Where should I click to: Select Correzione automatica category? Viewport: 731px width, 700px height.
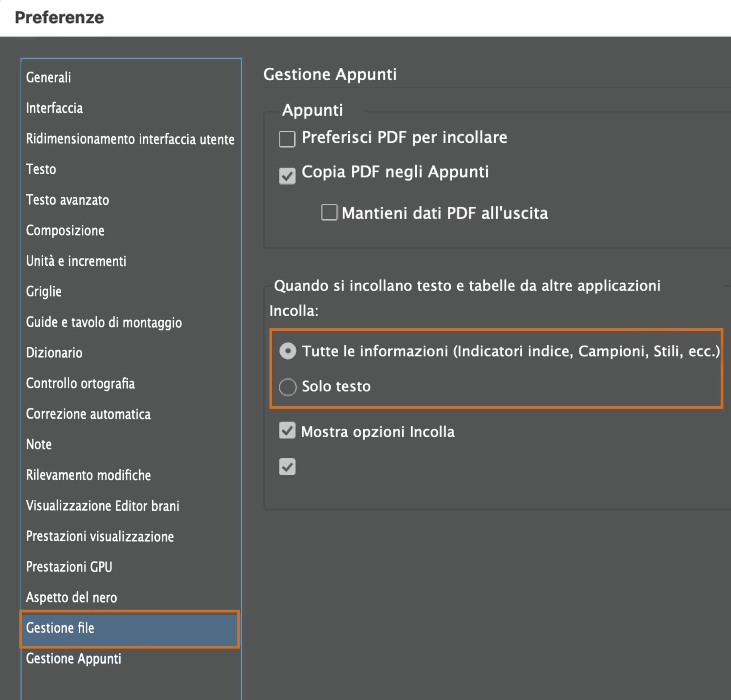(x=88, y=414)
